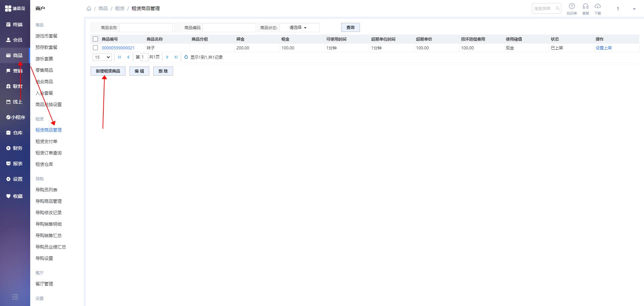The width and height of the screenshot is (644, 306).
Task: Open the 仓库 warehouse sidebar section
Action: point(15,133)
